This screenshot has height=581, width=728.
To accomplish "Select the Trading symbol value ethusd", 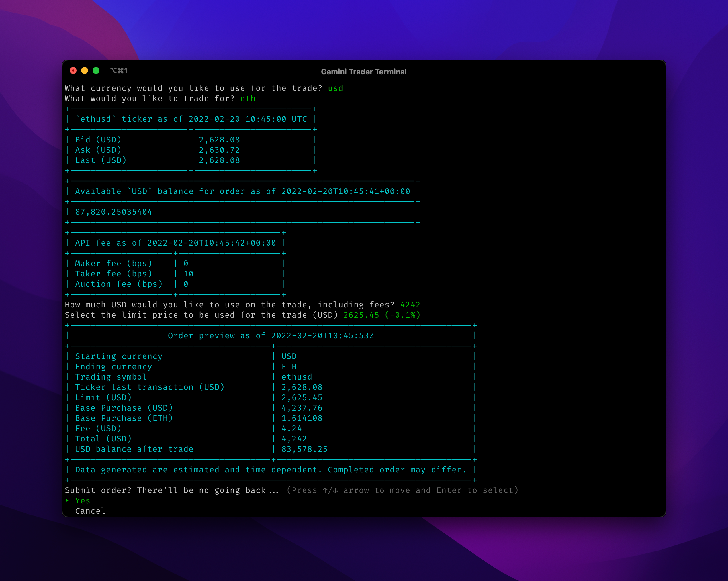I will [297, 377].
